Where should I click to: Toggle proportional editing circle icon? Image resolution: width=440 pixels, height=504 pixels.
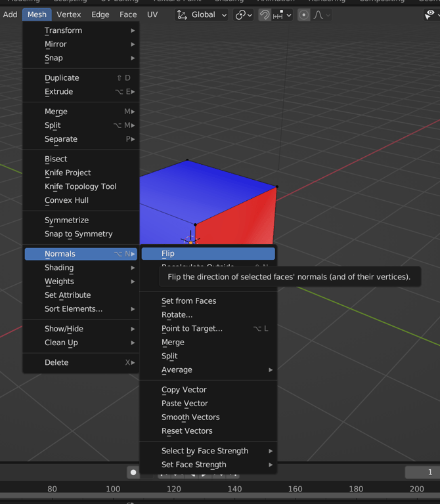click(x=303, y=15)
